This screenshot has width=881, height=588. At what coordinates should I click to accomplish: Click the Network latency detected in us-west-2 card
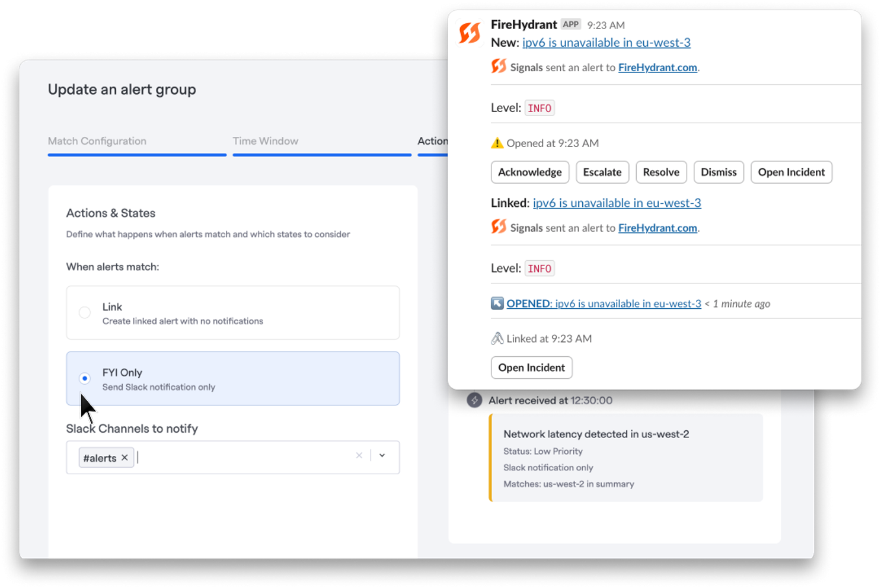[626, 458]
